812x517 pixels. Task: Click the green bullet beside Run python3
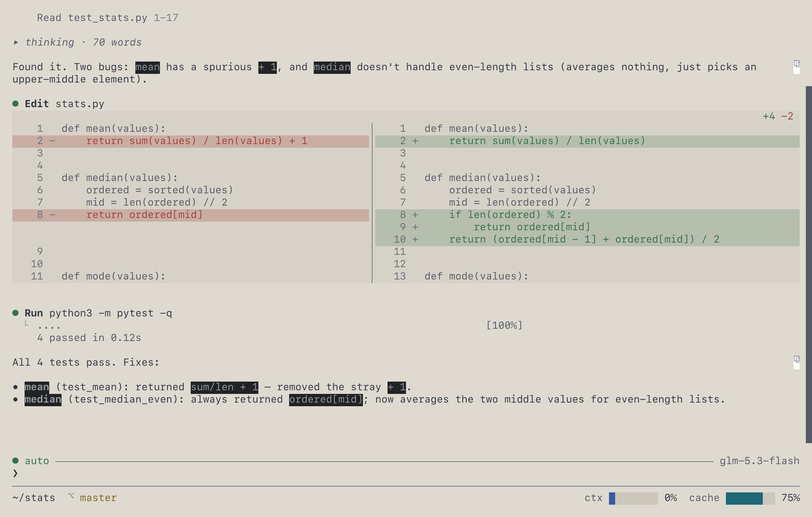point(15,313)
